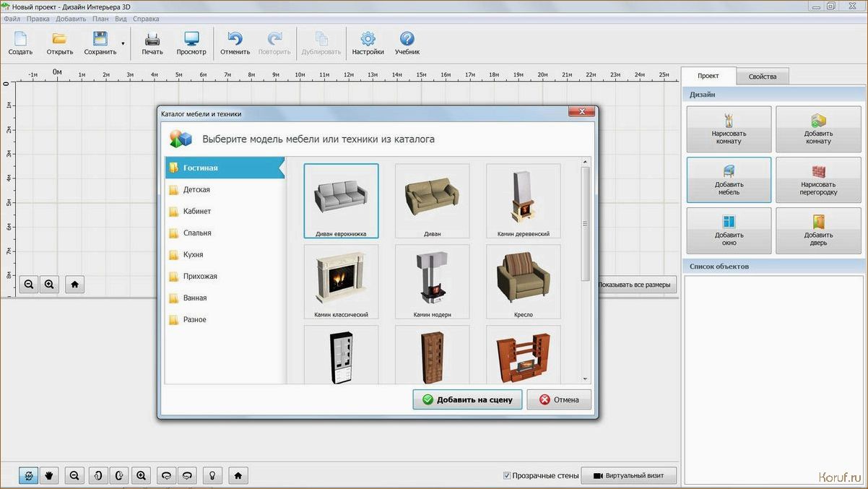Select the Диван еврокнижка thumbnail
The height and width of the screenshot is (489, 868).
click(341, 201)
